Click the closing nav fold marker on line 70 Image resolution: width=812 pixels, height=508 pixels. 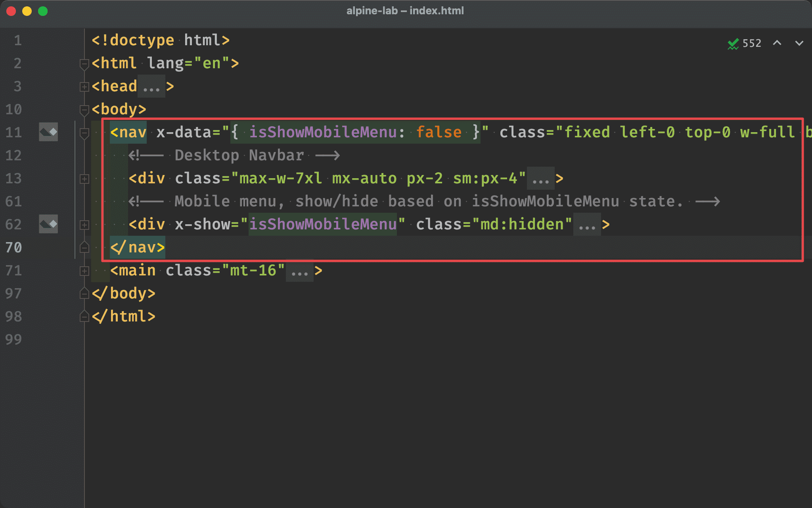pos(84,248)
